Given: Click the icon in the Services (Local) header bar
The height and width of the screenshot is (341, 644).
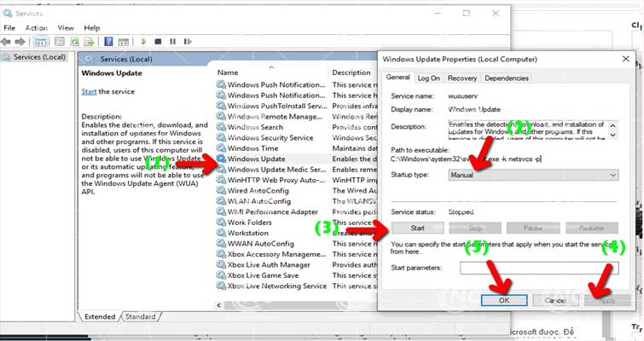Looking at the screenshot, I should tap(89, 59).
